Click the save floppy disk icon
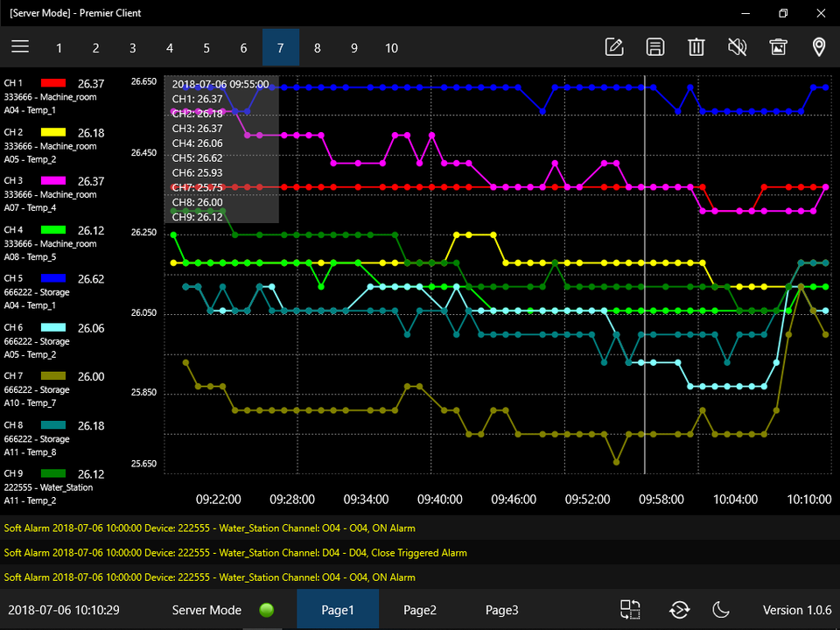840x630 pixels. click(654, 47)
